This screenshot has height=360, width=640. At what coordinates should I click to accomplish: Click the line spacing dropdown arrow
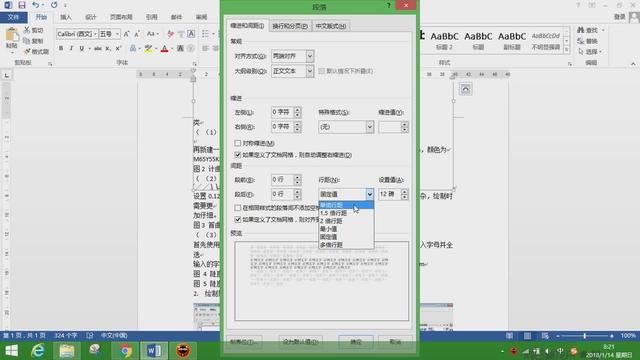tap(369, 194)
